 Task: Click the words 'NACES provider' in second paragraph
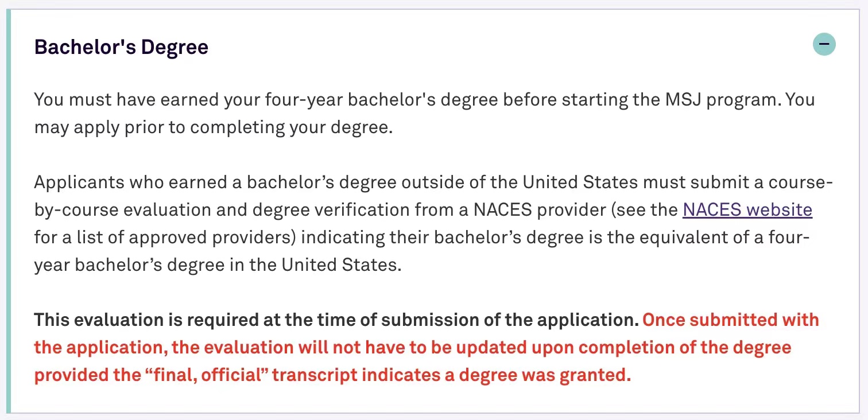(539, 210)
